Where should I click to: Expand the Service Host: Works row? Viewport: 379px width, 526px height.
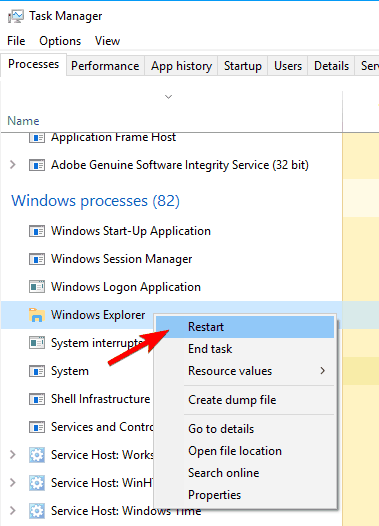(x=13, y=455)
